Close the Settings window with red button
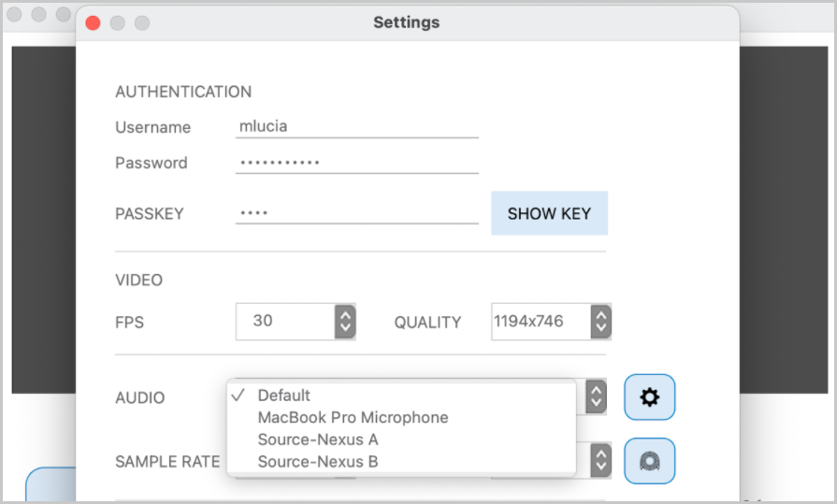 [x=93, y=22]
